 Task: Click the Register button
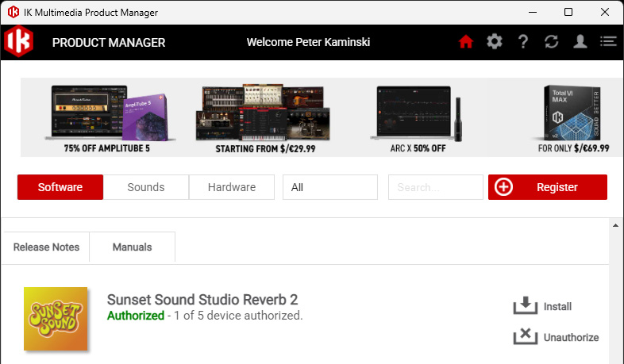(x=548, y=187)
